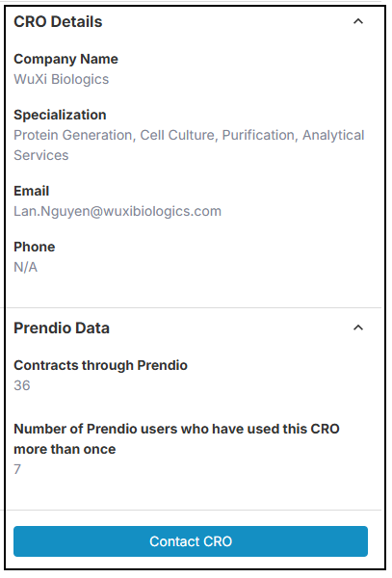Click the Contracts through Prendio label
The image size is (392, 578).
pos(100,365)
